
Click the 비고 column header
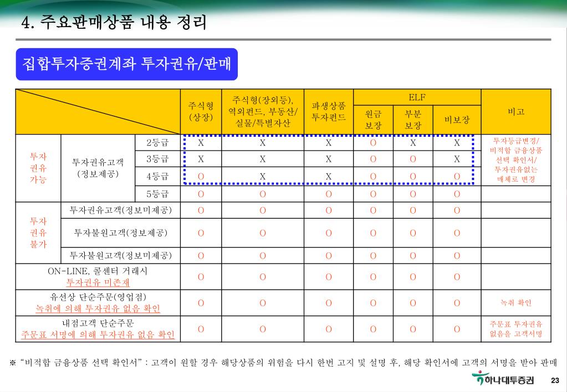[516, 112]
